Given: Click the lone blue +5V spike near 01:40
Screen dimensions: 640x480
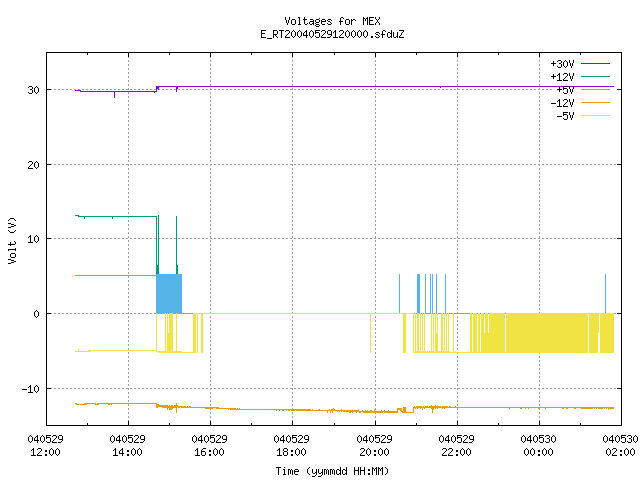Looking at the screenshot, I should [605, 294].
